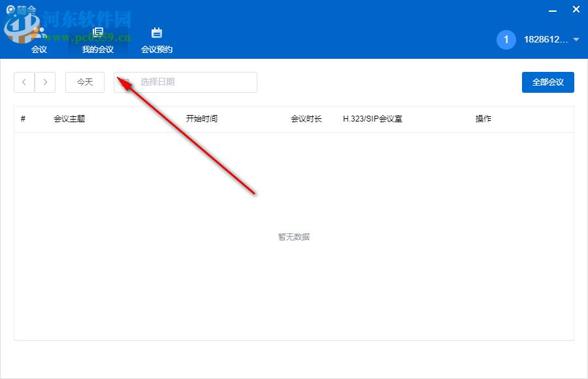Click the user avatar circle labeled 1
Image resolution: width=588 pixels, height=379 pixels.
506,39
